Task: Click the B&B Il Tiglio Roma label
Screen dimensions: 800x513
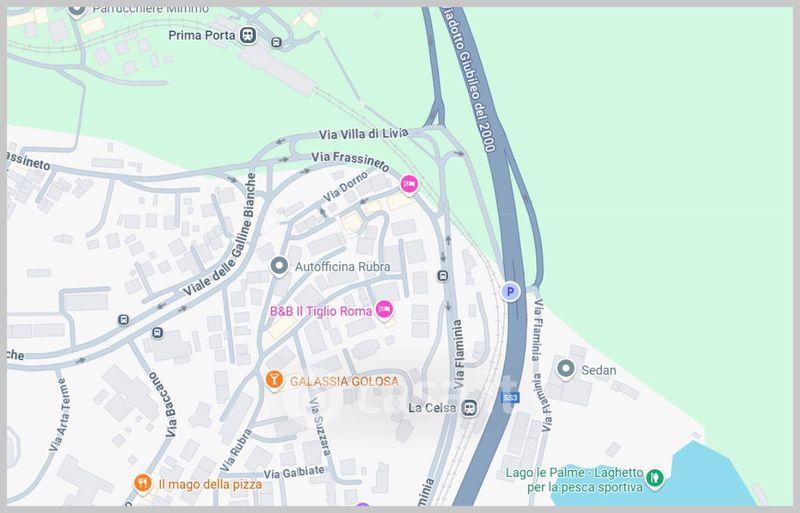Action: [x=321, y=311]
